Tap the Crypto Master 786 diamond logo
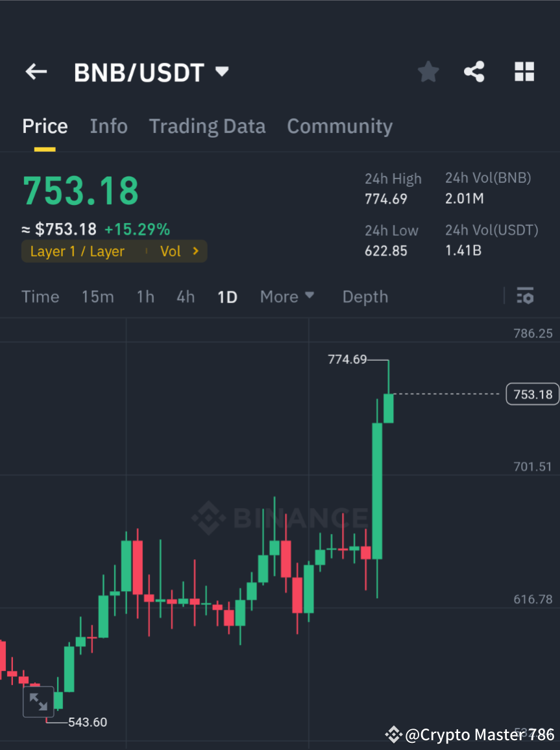This screenshot has width=560, height=750. coord(393,734)
